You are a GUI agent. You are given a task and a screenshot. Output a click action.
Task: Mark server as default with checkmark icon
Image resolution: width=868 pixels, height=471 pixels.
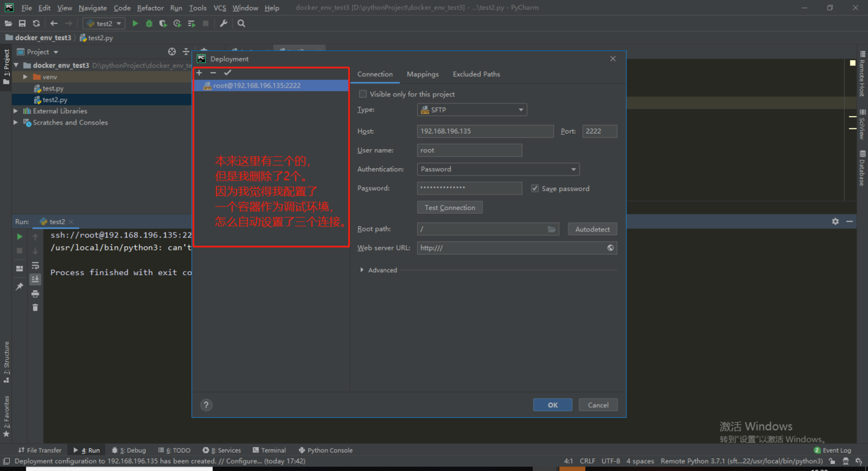coord(227,73)
